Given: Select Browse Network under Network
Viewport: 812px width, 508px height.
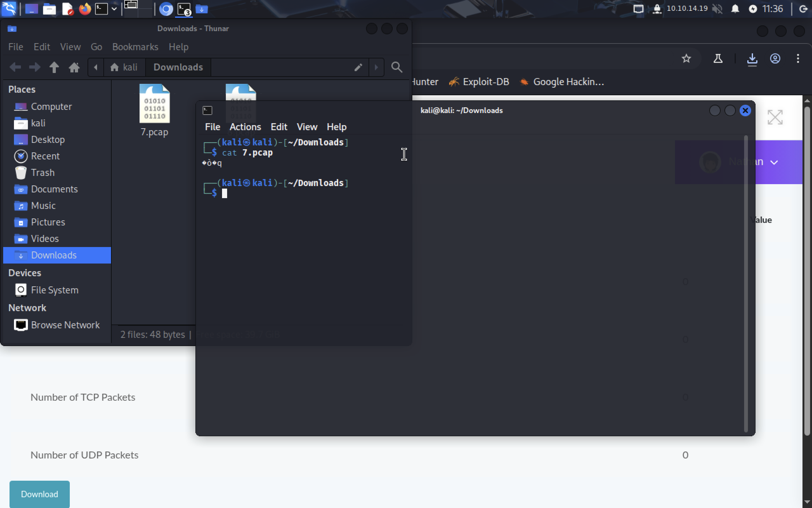Looking at the screenshot, I should pyautogui.click(x=57, y=325).
